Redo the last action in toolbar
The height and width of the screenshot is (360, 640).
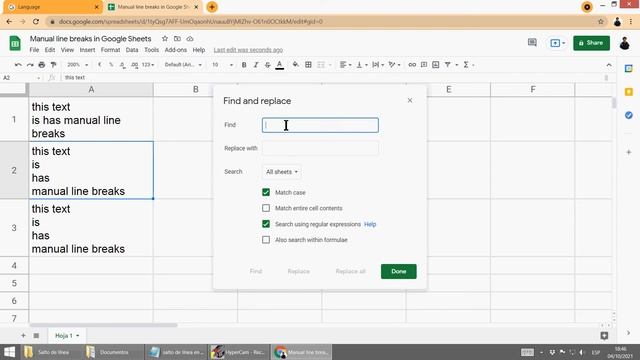(30, 65)
